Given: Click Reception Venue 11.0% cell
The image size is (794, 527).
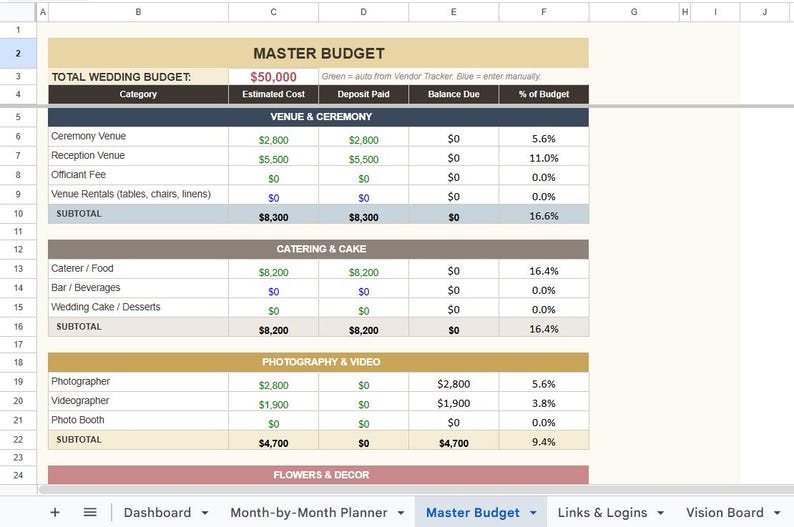Looking at the screenshot, I should tap(544, 156).
